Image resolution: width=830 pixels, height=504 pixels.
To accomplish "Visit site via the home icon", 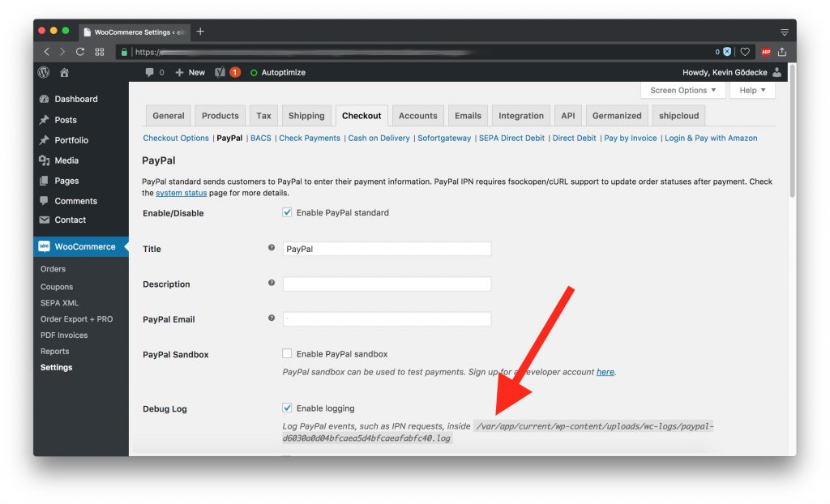I will click(x=64, y=73).
